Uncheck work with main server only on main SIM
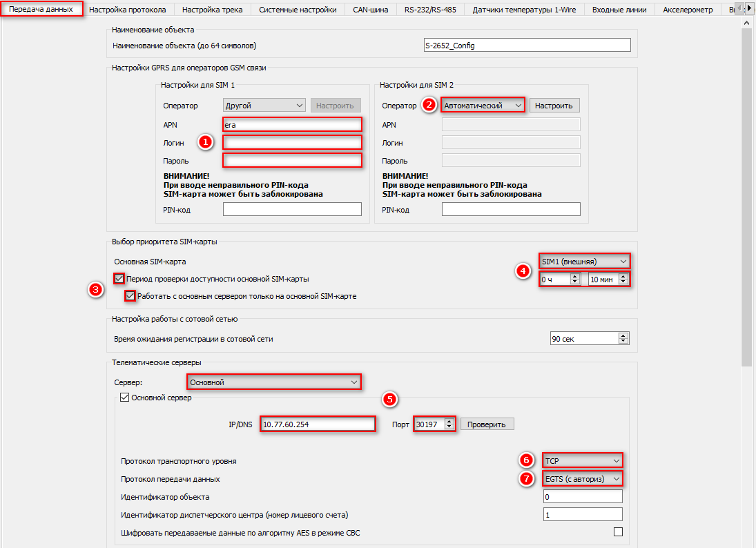Screen dimensions: 756x548 point(130,296)
